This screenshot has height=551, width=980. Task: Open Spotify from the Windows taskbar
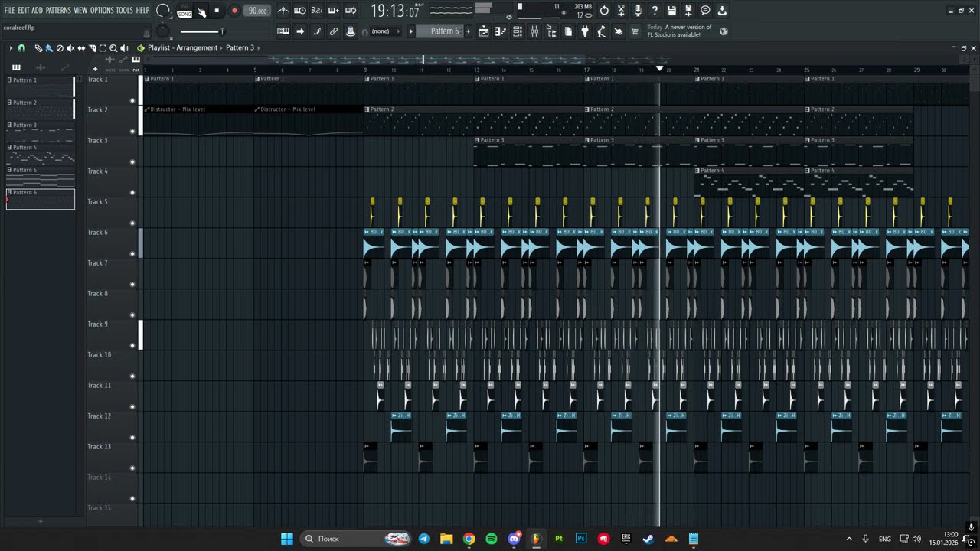(492, 539)
